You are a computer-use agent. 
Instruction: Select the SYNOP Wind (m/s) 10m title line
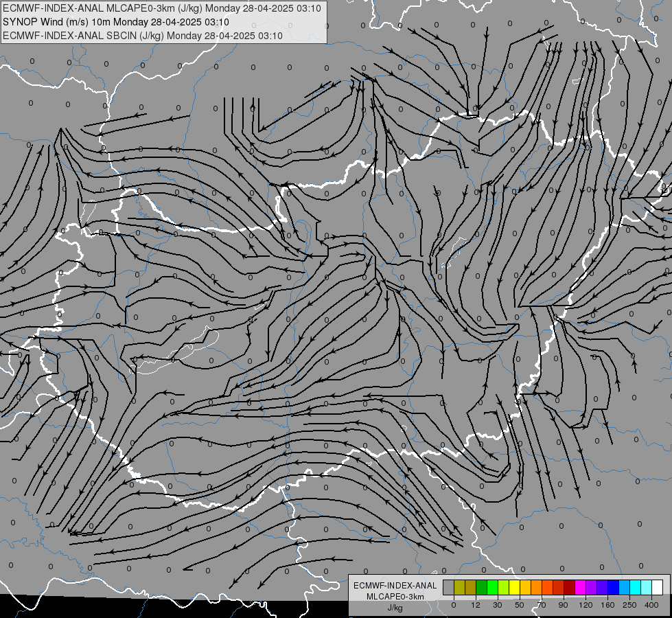(116, 22)
